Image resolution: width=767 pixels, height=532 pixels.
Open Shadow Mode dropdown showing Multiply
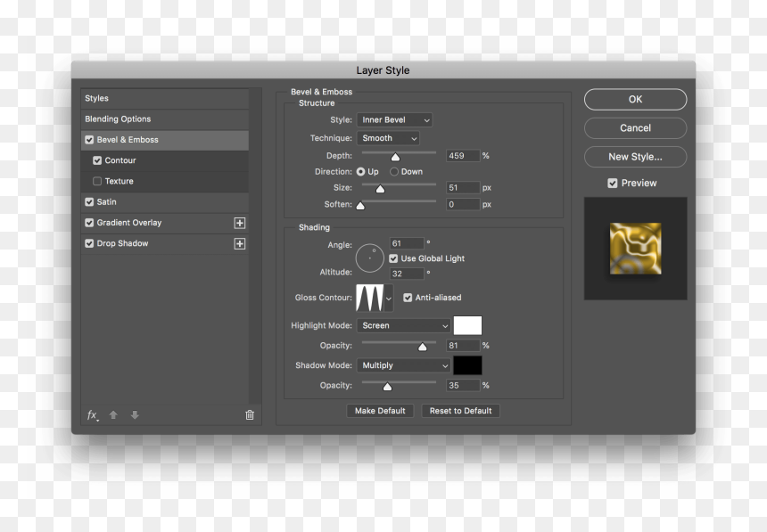point(403,365)
